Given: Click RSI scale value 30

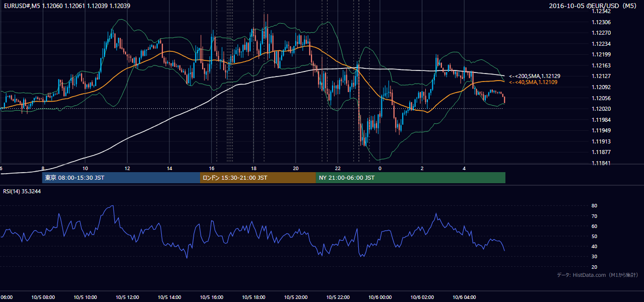Looking at the screenshot, I should [595, 257].
